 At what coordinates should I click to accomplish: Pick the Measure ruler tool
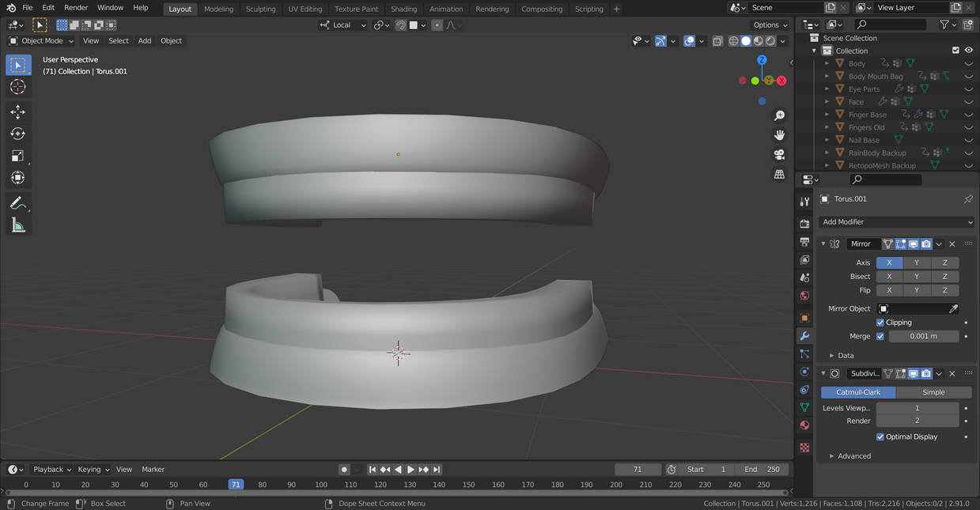[17, 225]
